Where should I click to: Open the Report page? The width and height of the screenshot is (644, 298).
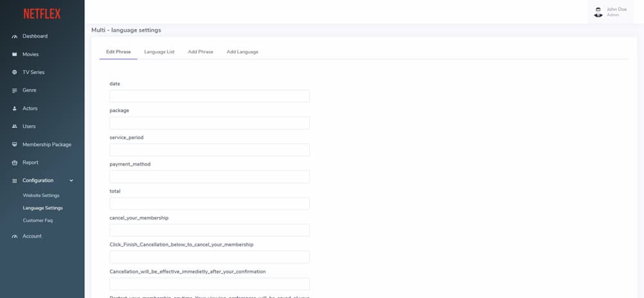[30, 163]
